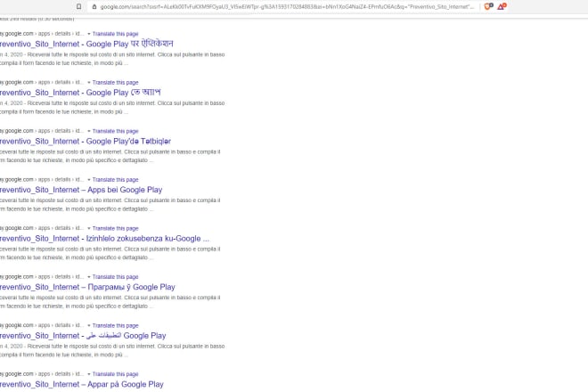Translate the Праграмы ў Google Play result page
The width and height of the screenshot is (588, 392).
point(116,277)
